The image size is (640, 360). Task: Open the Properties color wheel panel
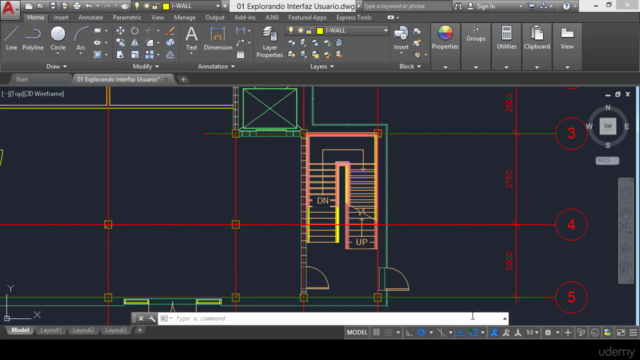pyautogui.click(x=445, y=38)
